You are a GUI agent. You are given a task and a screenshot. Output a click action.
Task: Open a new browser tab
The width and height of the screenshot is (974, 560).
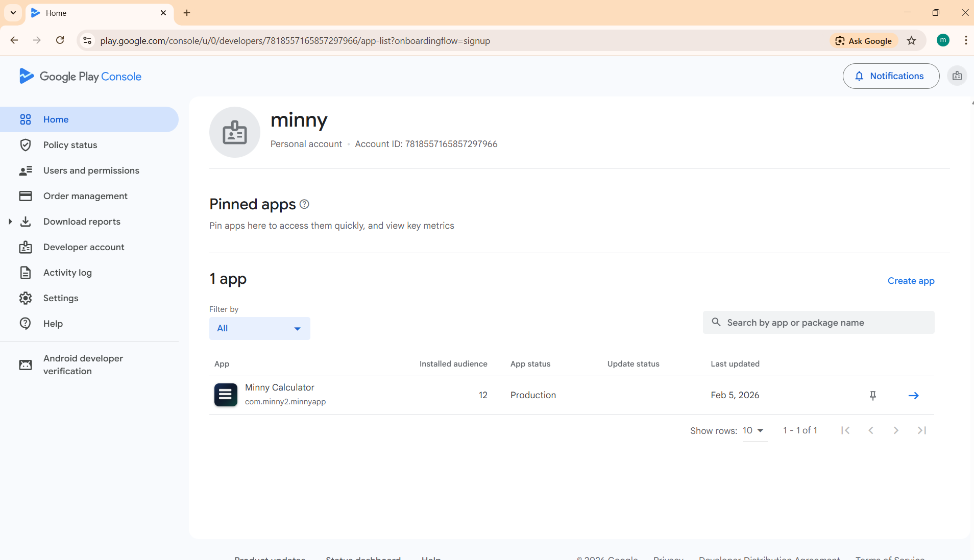pos(187,13)
